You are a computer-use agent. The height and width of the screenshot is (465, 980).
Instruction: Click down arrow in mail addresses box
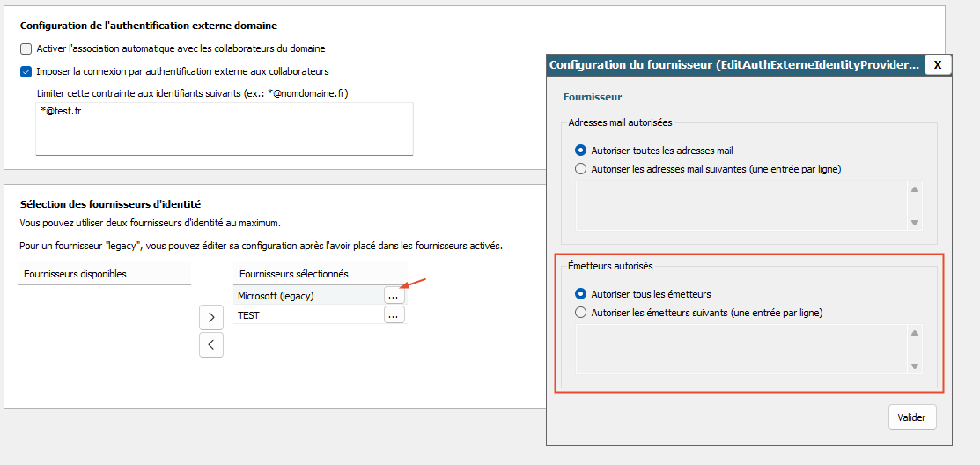914,223
